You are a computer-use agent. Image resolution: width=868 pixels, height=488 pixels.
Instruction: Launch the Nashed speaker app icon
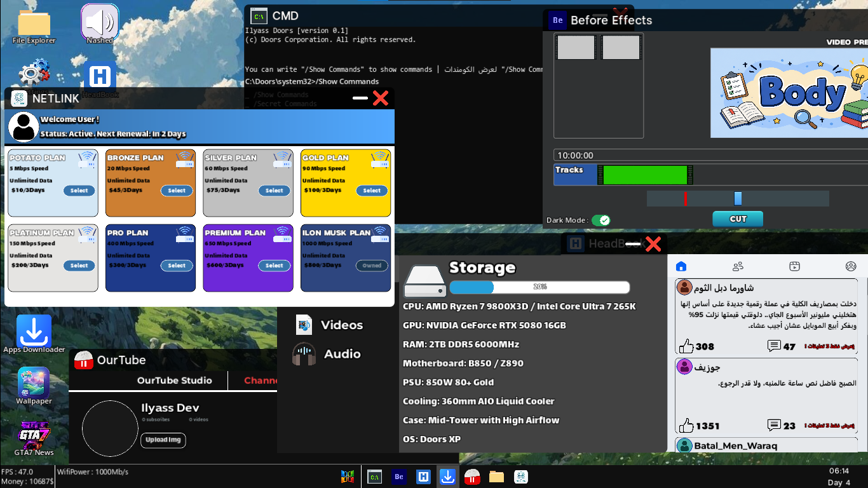pos(100,23)
